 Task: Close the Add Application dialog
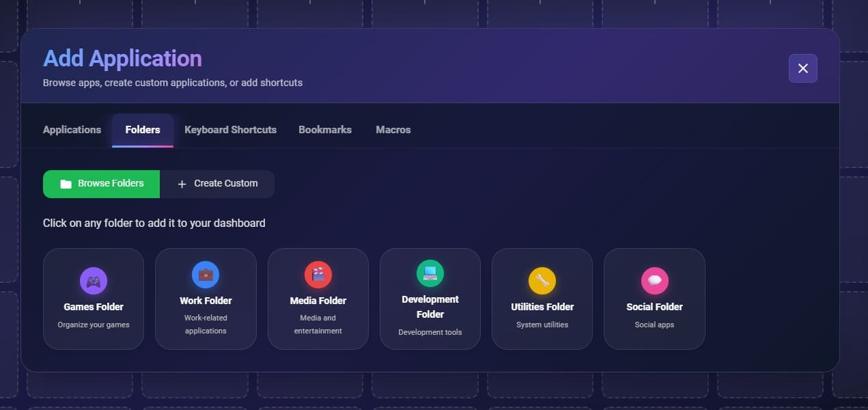[802, 68]
